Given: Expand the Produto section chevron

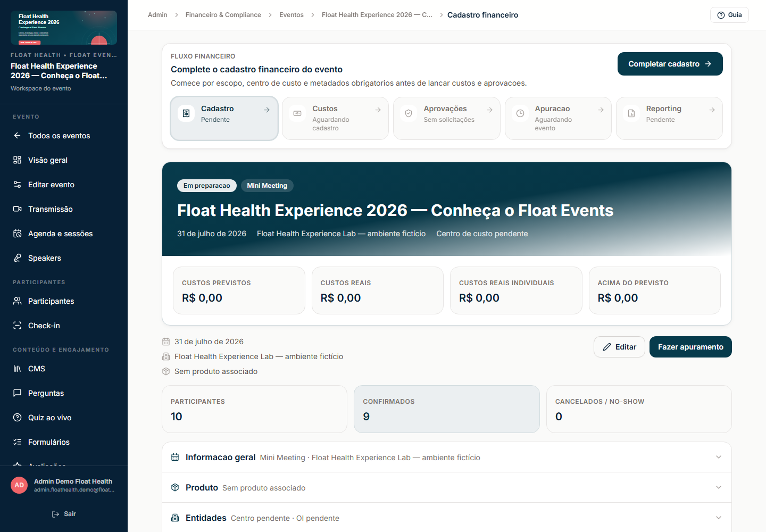Looking at the screenshot, I should click(x=719, y=487).
